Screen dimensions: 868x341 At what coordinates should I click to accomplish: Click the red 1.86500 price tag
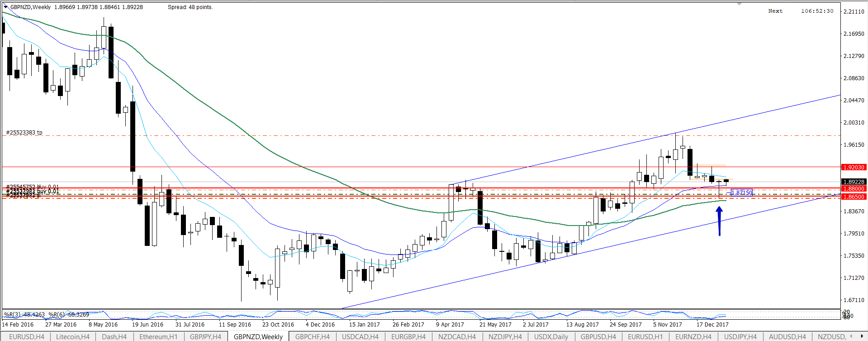853,197
